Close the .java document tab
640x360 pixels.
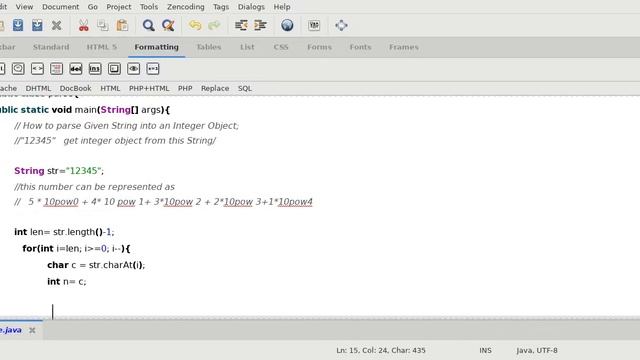click(x=32, y=330)
